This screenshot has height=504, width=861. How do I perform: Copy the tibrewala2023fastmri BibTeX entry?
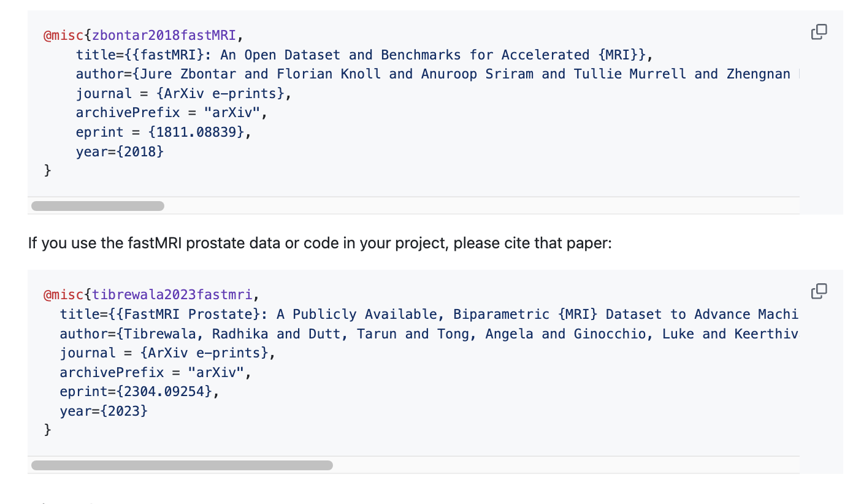(x=819, y=291)
